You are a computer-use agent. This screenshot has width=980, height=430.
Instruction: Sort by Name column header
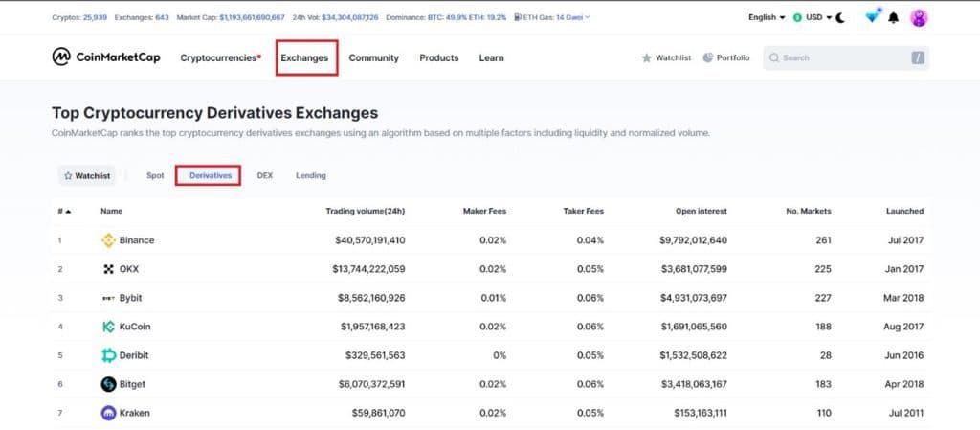pos(111,212)
